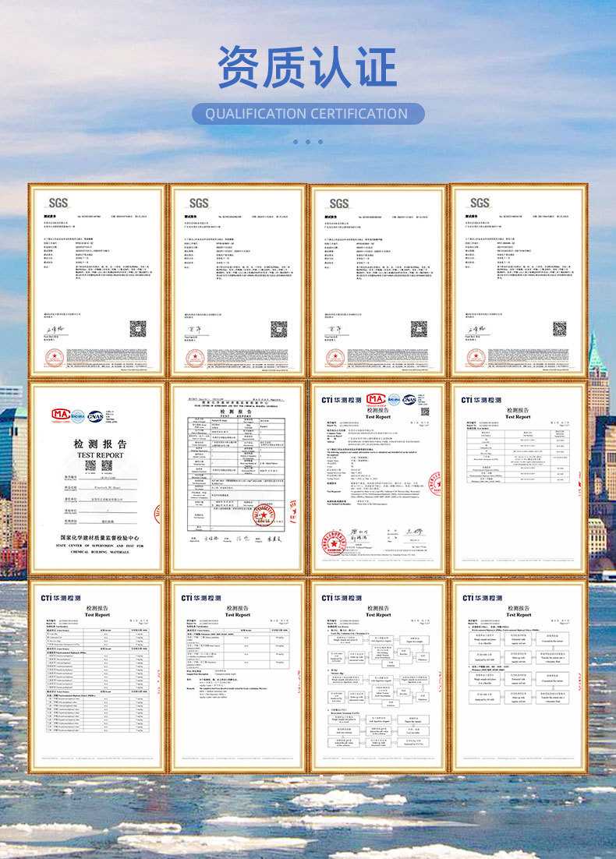
Task: Open the last CTI flowchart report in bottom row
Action: [519, 677]
